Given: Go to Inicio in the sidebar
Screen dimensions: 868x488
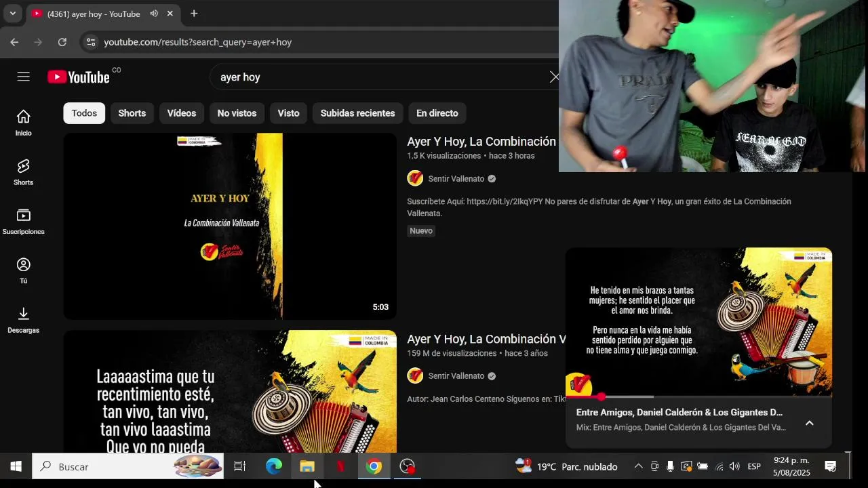Looking at the screenshot, I should pyautogui.click(x=24, y=123).
